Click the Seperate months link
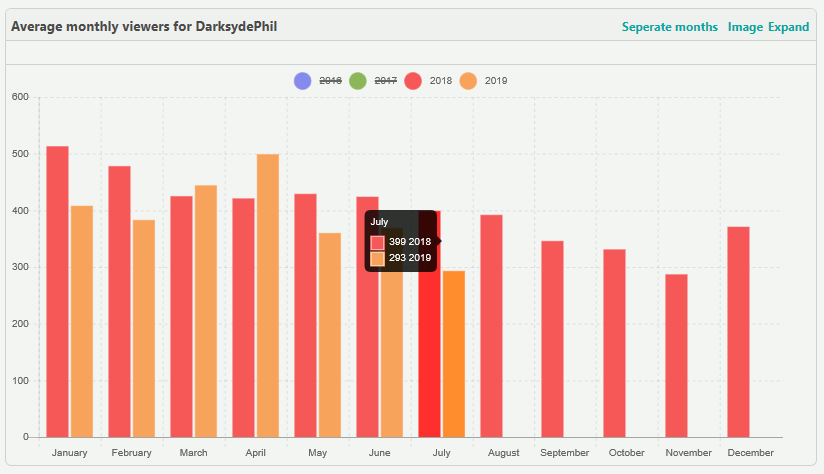Image resolution: width=824 pixels, height=474 pixels. tap(670, 27)
